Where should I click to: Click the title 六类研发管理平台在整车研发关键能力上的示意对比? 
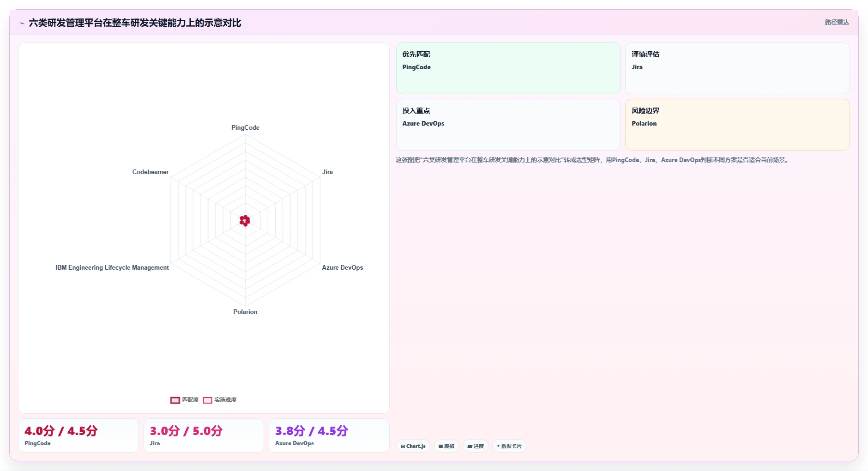(x=135, y=23)
